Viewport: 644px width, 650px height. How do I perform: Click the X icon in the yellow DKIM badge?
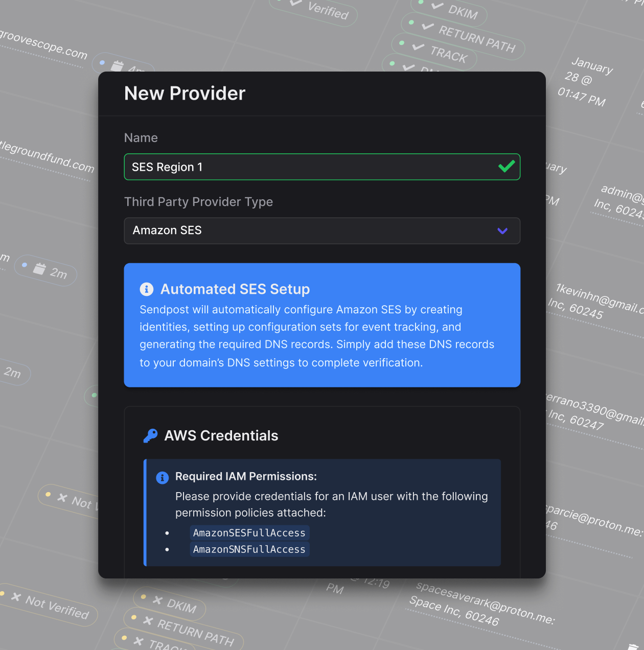point(158,600)
